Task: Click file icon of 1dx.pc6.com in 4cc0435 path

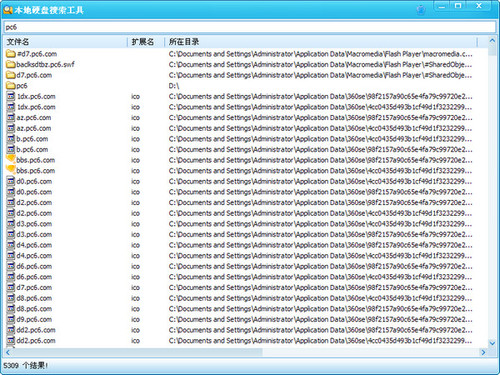Action: coord(11,107)
